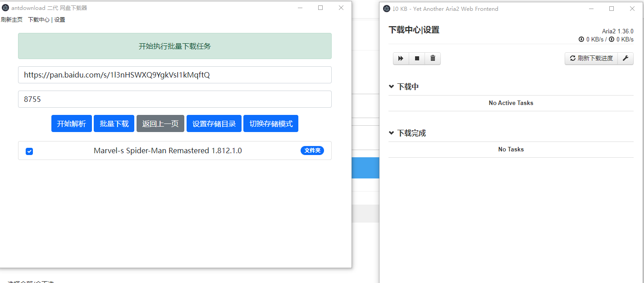Focus the extraction code field containing 8755

pos(175,99)
